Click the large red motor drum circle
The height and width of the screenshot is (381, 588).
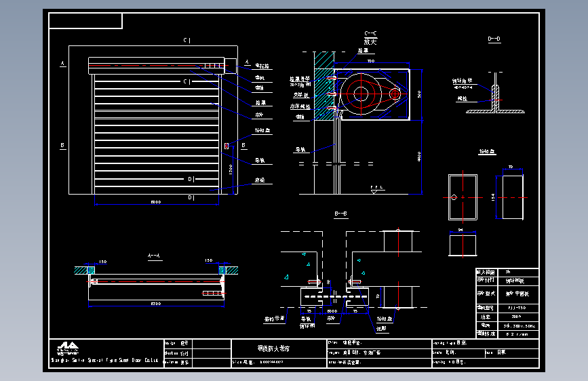coord(361,94)
